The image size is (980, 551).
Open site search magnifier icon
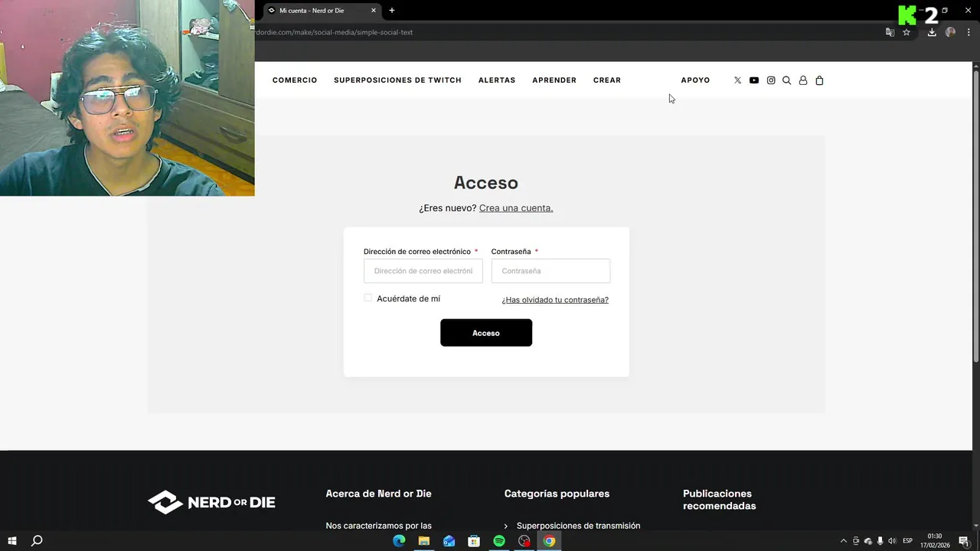pyautogui.click(x=786, y=80)
